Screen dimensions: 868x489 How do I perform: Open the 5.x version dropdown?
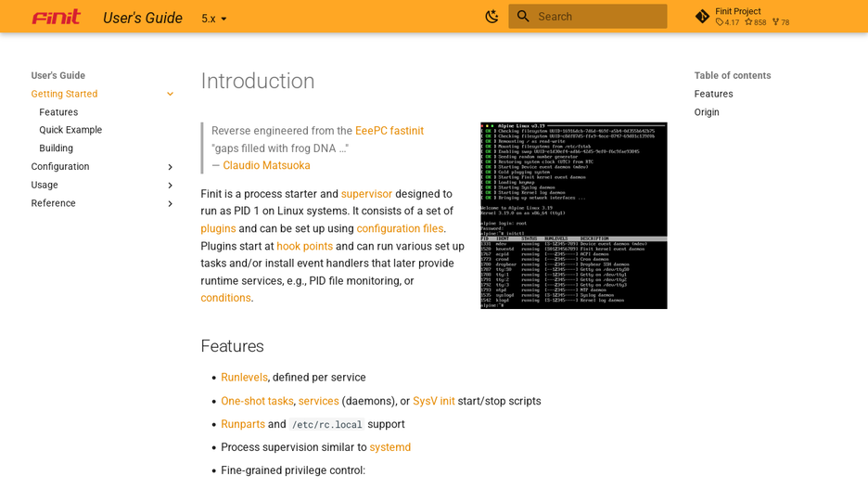214,19
